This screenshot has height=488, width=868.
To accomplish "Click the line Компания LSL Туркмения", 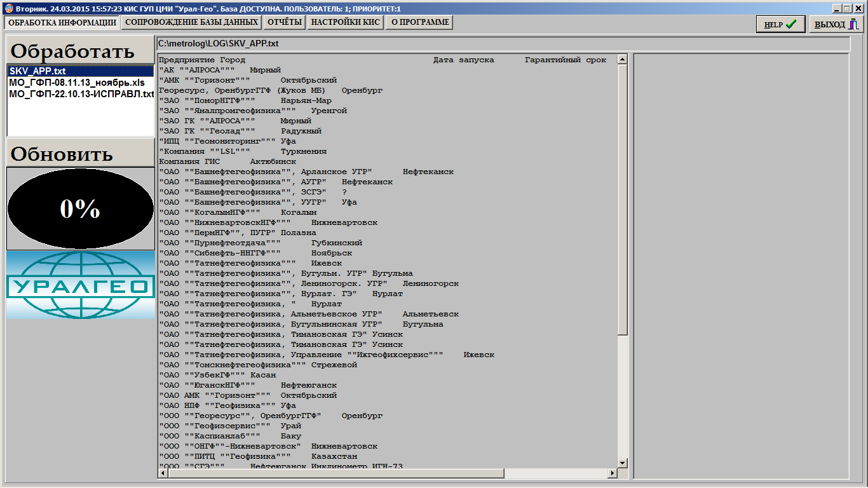I will (x=242, y=151).
